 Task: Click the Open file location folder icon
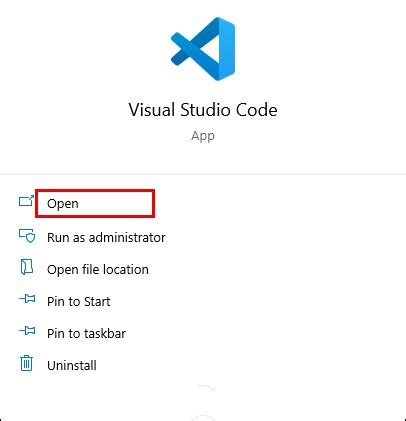coord(27,267)
